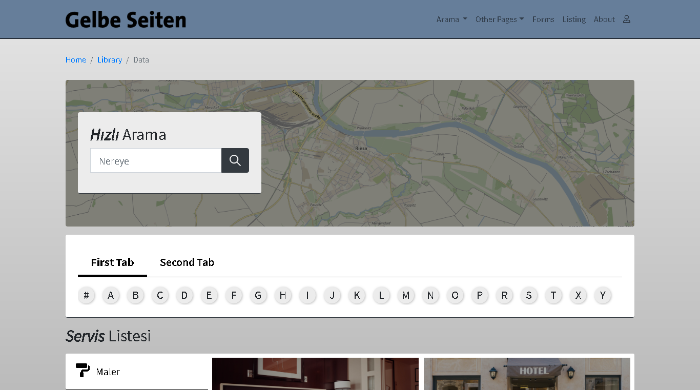
Task: Go to Home breadcrumb
Action: (75, 60)
